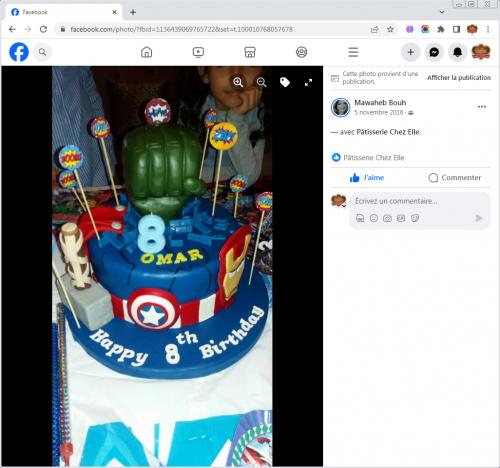The width and height of the screenshot is (500, 468).
Task: Open Chrome three-dot menu
Action: click(x=488, y=29)
